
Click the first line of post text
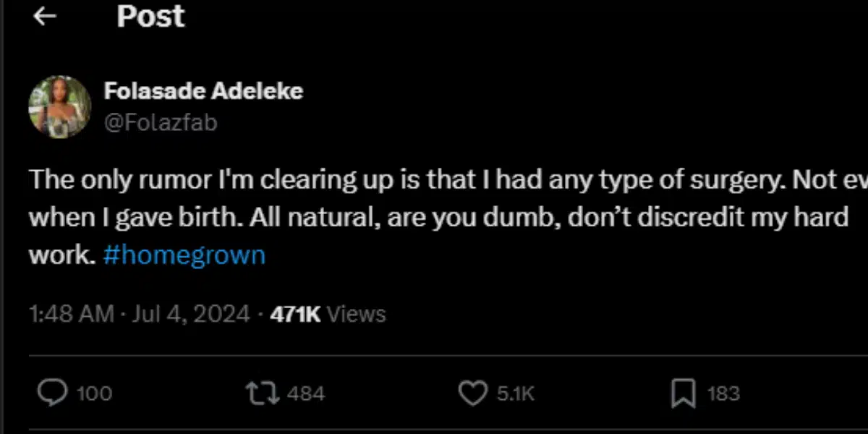click(x=434, y=180)
